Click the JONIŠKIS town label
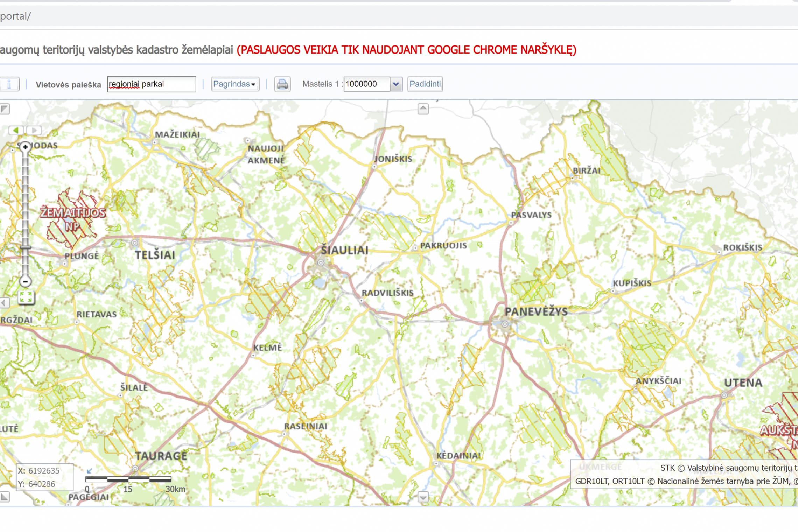The image size is (798, 532). pyautogui.click(x=393, y=159)
